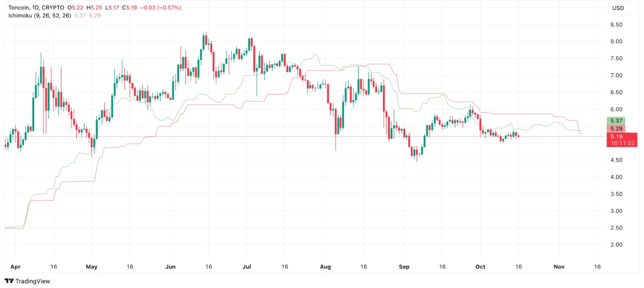Click the Jul label on time axis

(x=246, y=267)
